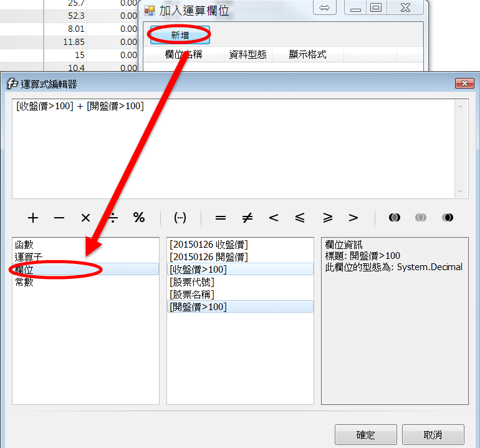
Task: Select 函數 category in the list
Action: (86, 245)
